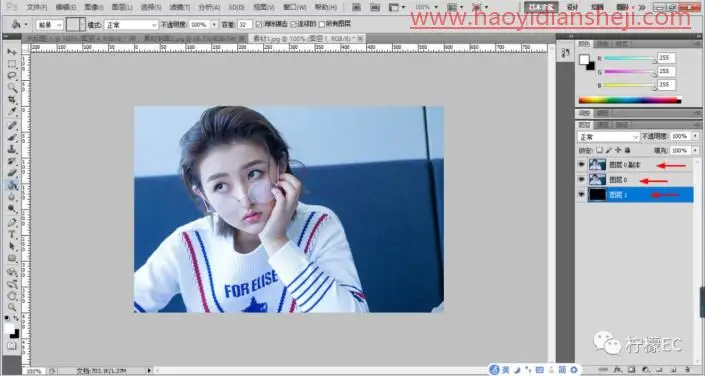Select the Zoom tool in toolbox
This screenshot has width=705, height=376.
[12, 308]
